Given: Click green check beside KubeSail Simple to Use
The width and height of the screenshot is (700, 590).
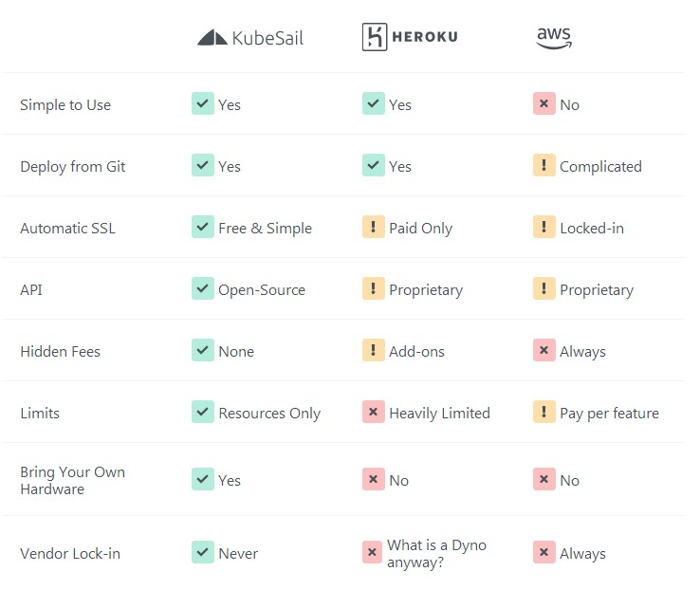Looking at the screenshot, I should point(203,103).
